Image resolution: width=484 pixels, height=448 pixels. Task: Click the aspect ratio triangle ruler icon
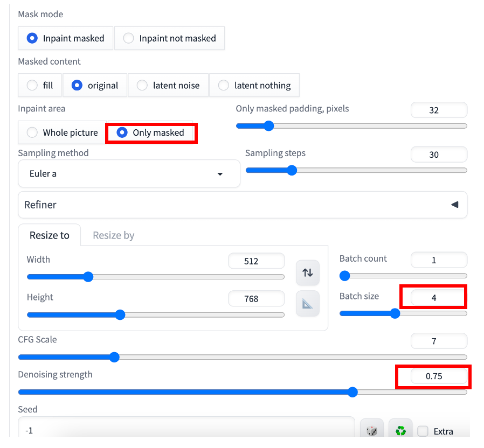click(307, 304)
